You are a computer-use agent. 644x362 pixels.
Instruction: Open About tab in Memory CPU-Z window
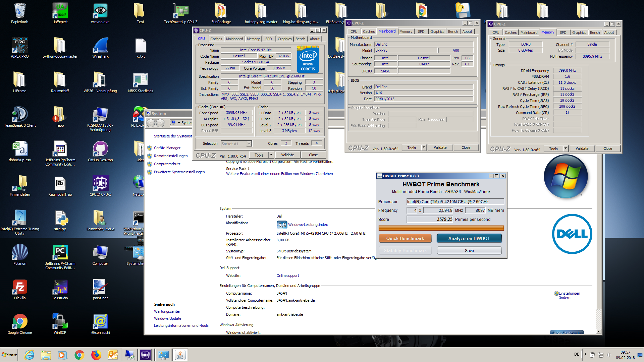609,33
